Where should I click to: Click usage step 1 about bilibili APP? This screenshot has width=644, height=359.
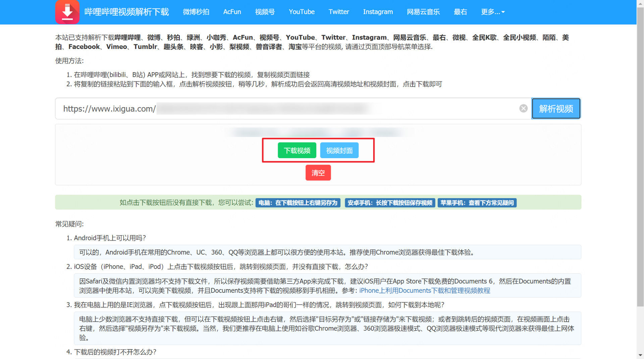192,75
